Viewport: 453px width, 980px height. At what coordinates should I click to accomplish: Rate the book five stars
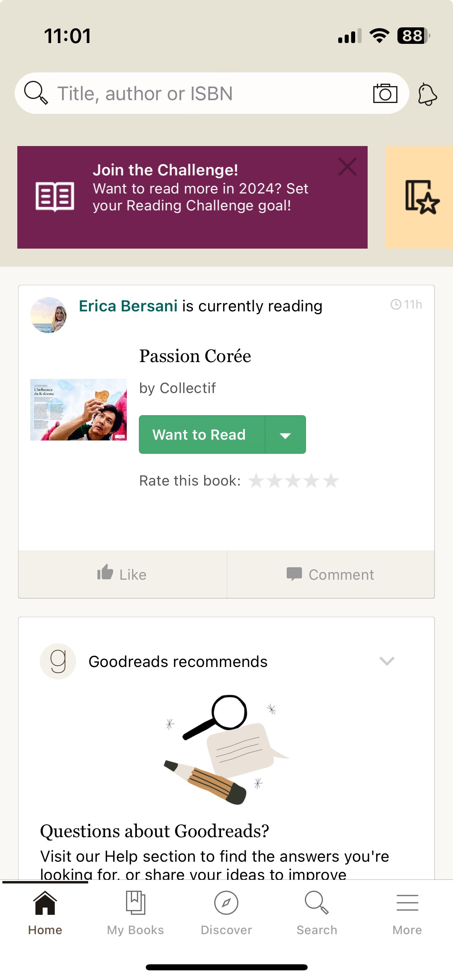click(x=331, y=481)
